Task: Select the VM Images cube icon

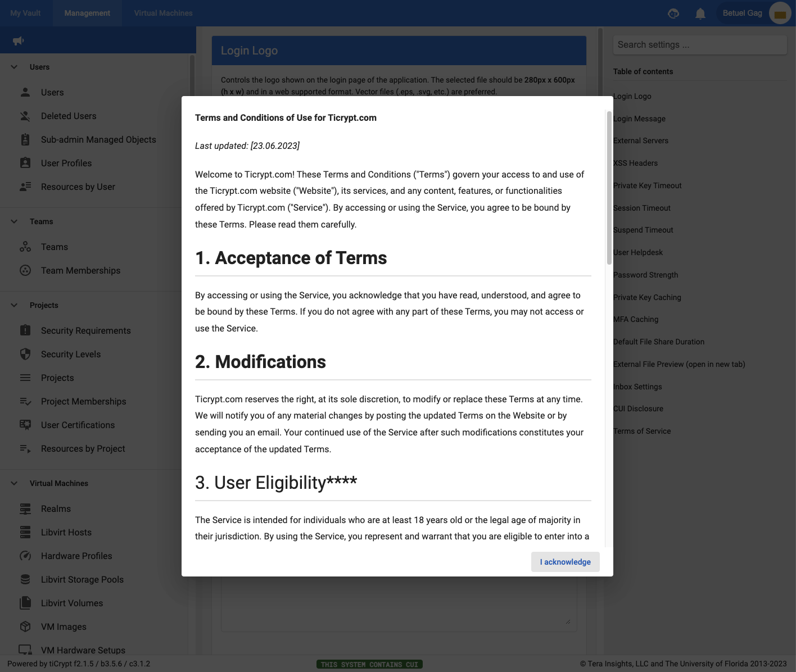Action: pyautogui.click(x=25, y=627)
